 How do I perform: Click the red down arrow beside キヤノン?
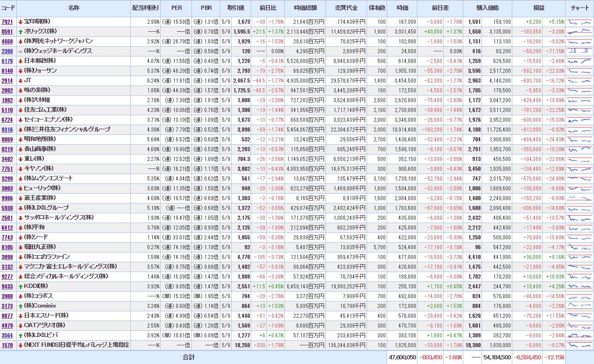coord(21,168)
